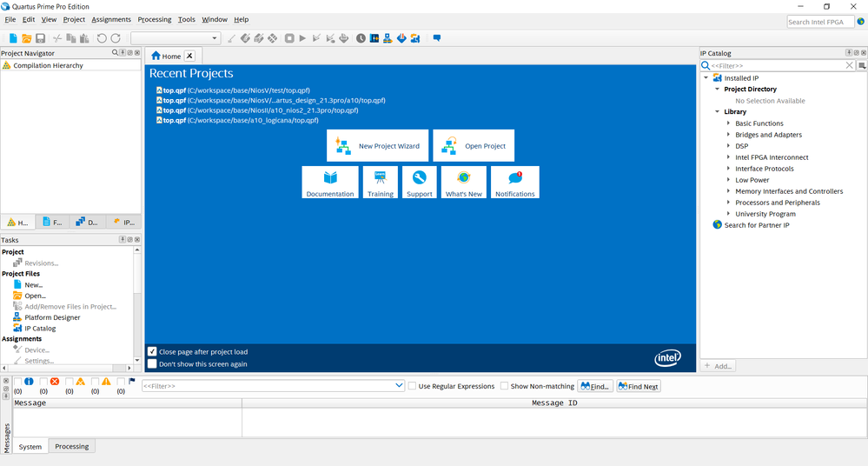
Task: Click the Find Next button
Action: click(639, 386)
